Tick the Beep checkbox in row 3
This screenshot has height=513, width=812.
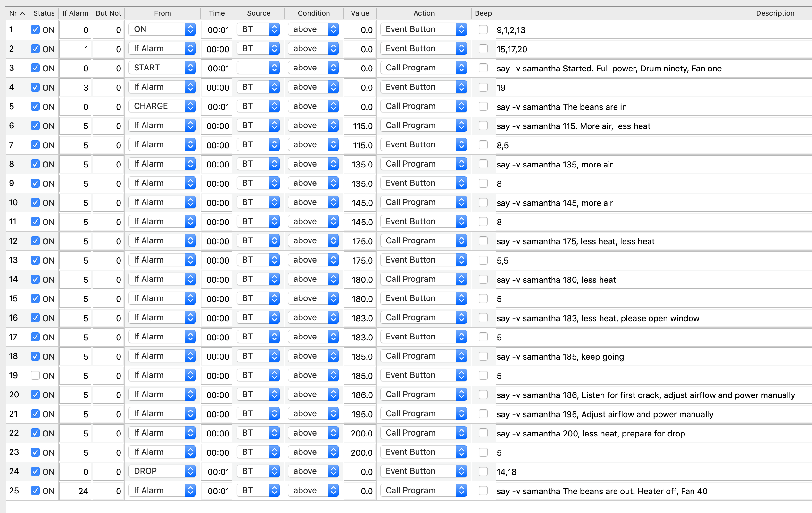point(483,68)
